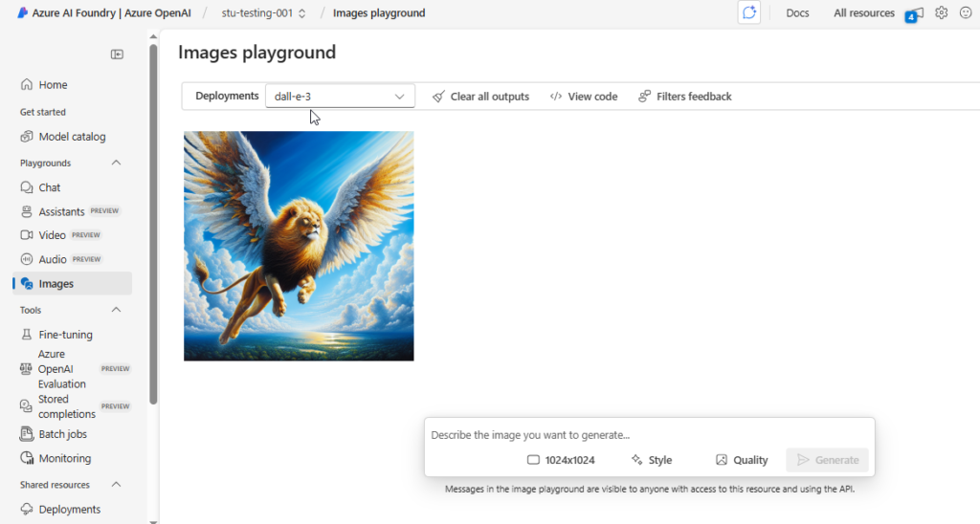
Task: Open the chat assistant icon in the header
Action: (748, 12)
